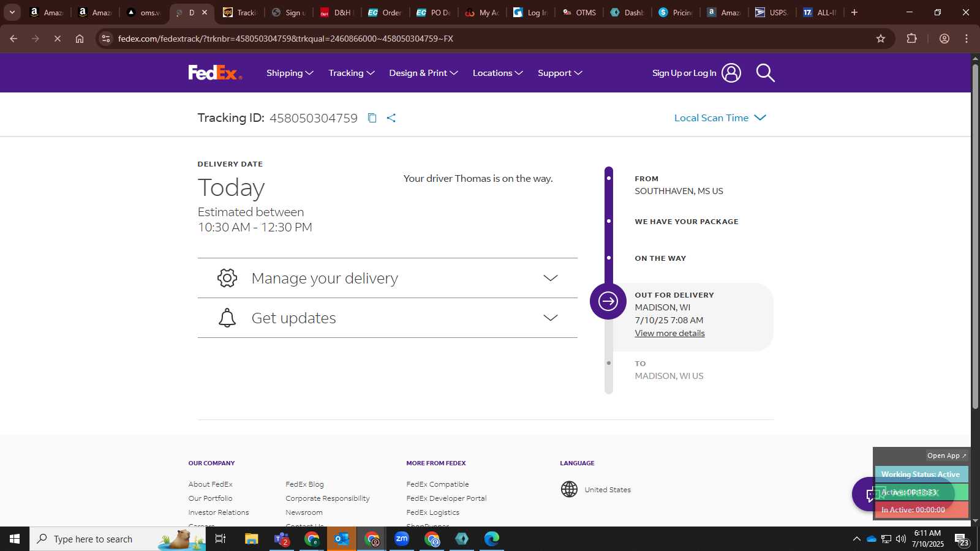
Task: Copy the tracking ID with the copy icon
Action: (372, 118)
